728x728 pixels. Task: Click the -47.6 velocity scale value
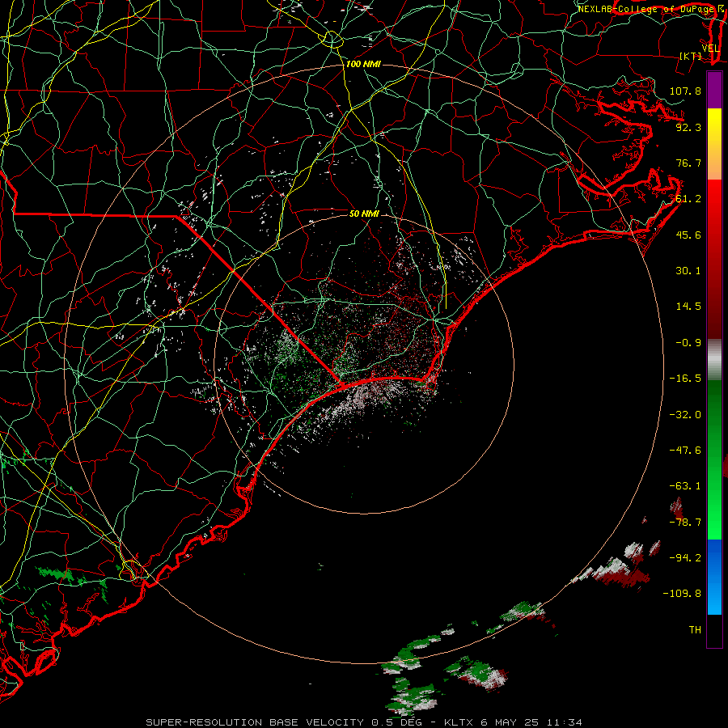point(685,451)
